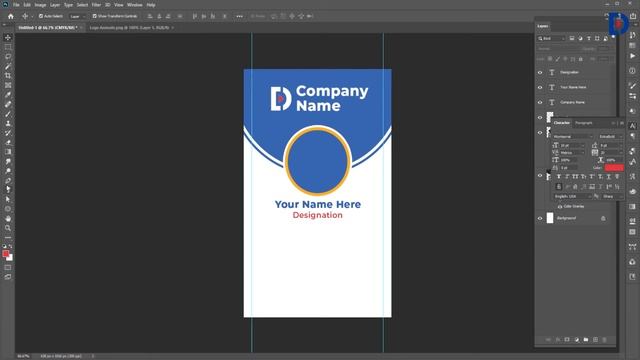Create a new group folder icon in Layers panel
The width and height of the screenshot is (640, 360).
586,340
